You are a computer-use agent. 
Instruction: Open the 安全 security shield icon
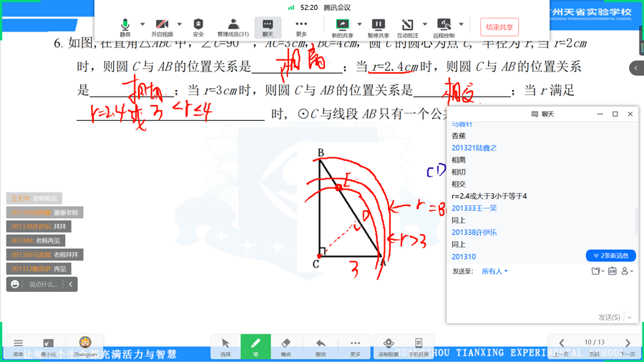[198, 27]
